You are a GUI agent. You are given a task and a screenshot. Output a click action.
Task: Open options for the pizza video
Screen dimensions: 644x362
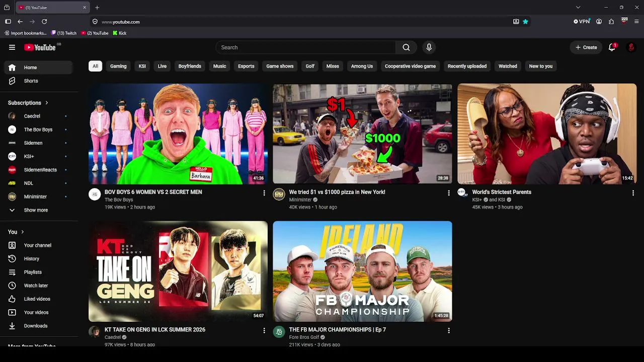click(449, 193)
